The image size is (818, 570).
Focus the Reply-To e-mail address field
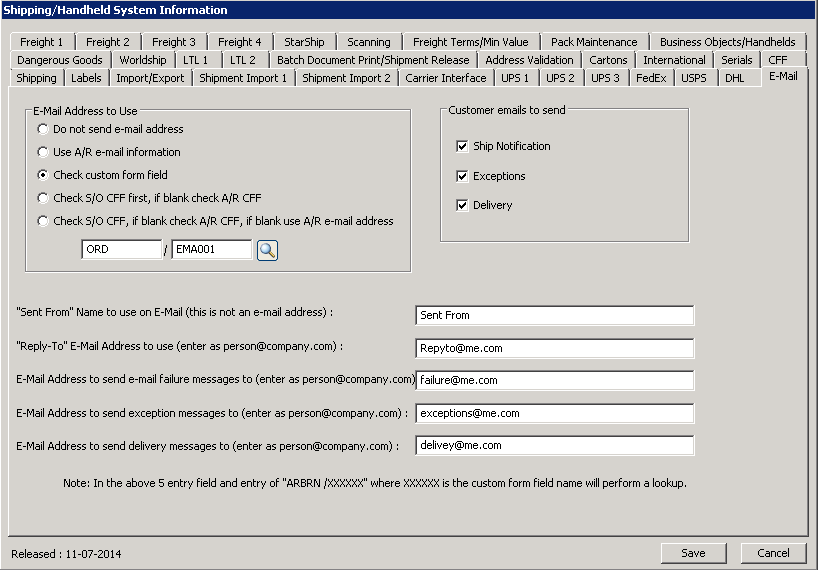point(554,348)
